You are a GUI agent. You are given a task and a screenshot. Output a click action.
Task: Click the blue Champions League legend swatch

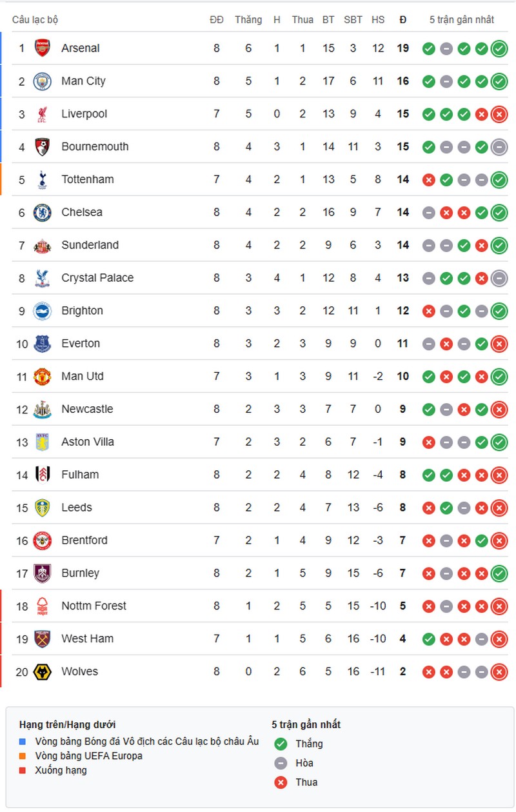coord(23,742)
